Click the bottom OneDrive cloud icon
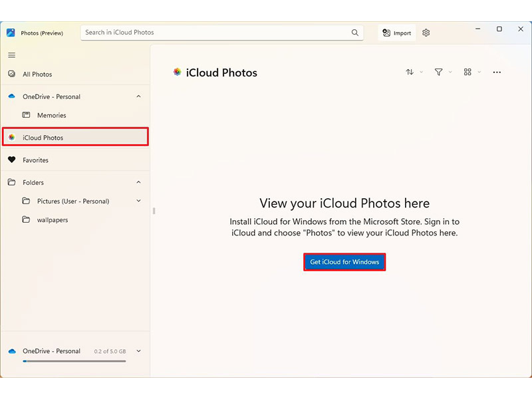Image resolution: width=532 pixels, height=399 pixels. coord(12,351)
